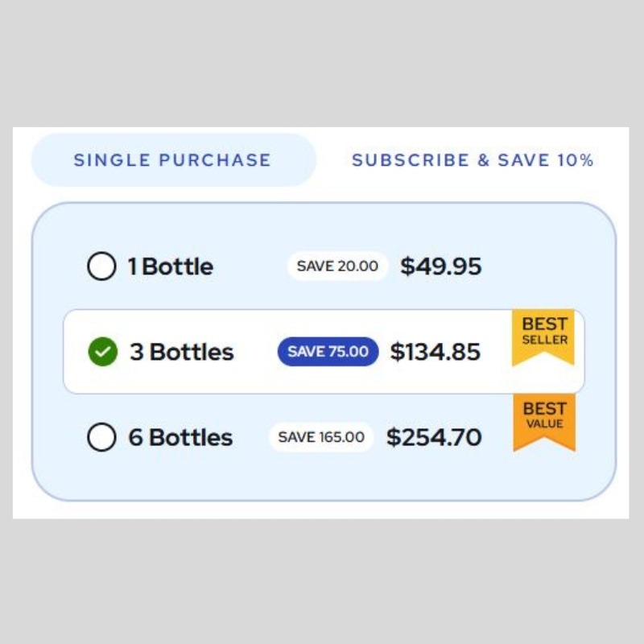Click the SAVE 165.00 badge
This screenshot has height=644, width=644.
320,437
